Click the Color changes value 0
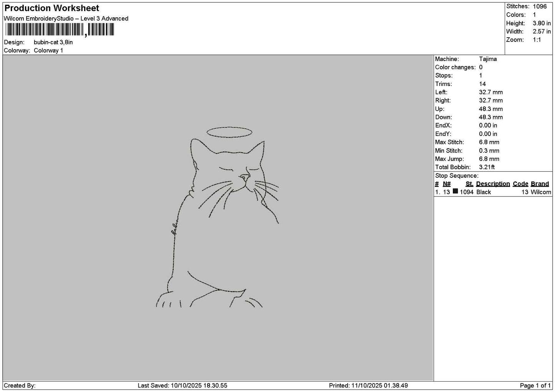The width and height of the screenshot is (555, 392). (481, 68)
